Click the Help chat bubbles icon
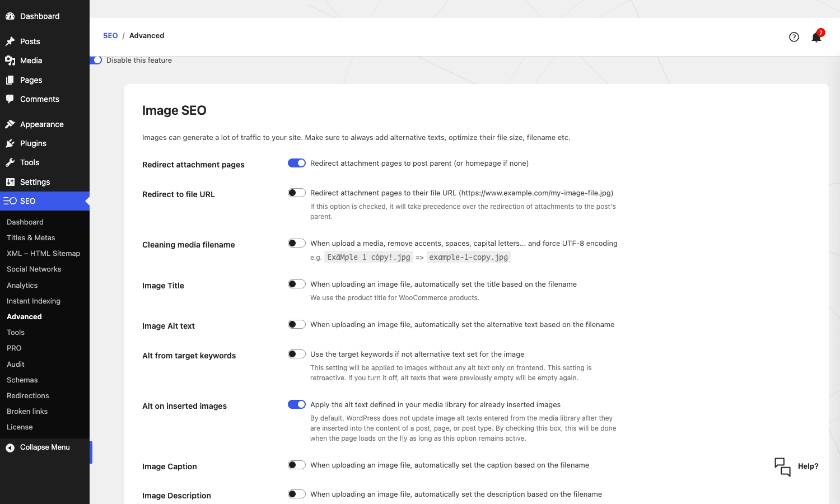840x504 pixels. click(782, 466)
